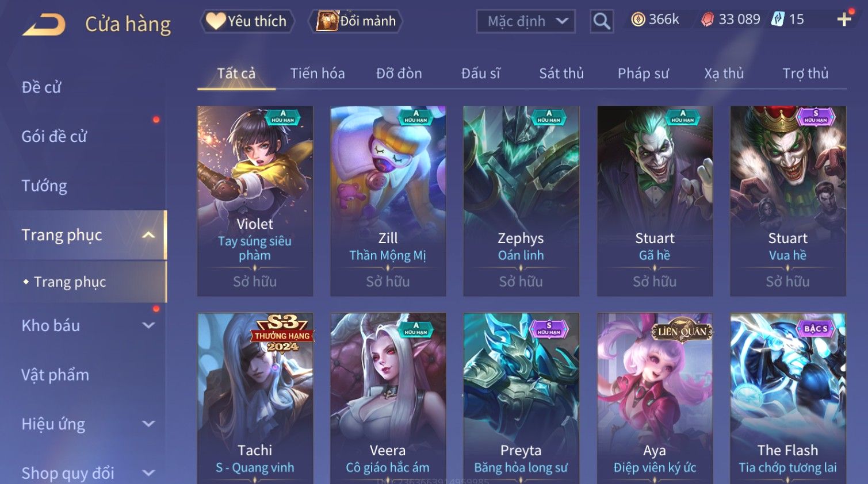This screenshot has width=868, height=484.
Task: Select the Violet Tay súng siêu phàm skin
Action: pyautogui.click(x=255, y=201)
